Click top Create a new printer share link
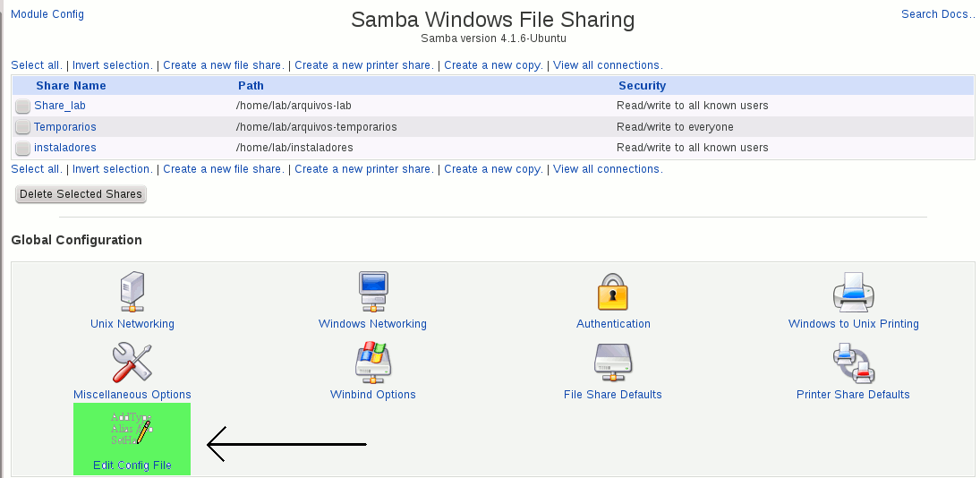This screenshot has width=980, height=478. pyautogui.click(x=364, y=65)
